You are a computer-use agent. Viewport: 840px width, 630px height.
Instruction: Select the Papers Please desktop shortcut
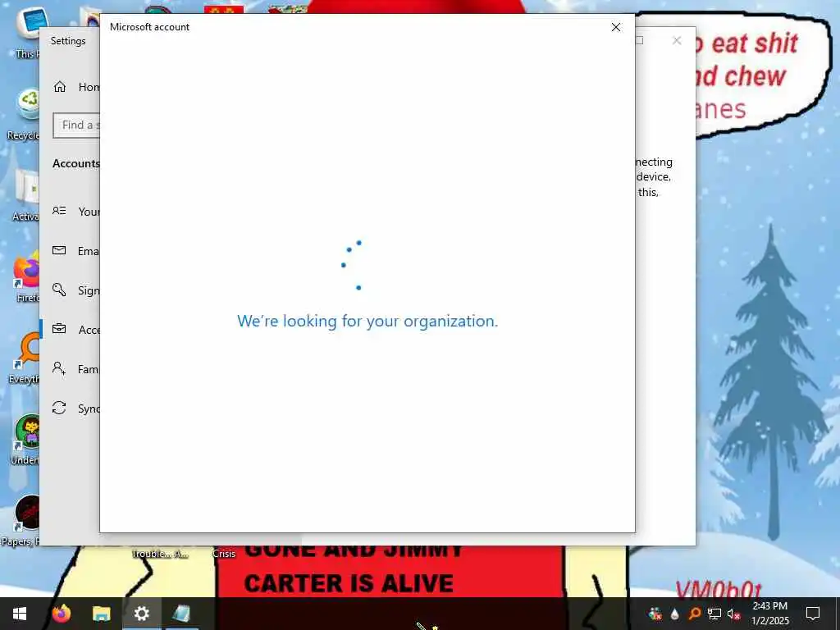pyautogui.click(x=21, y=521)
